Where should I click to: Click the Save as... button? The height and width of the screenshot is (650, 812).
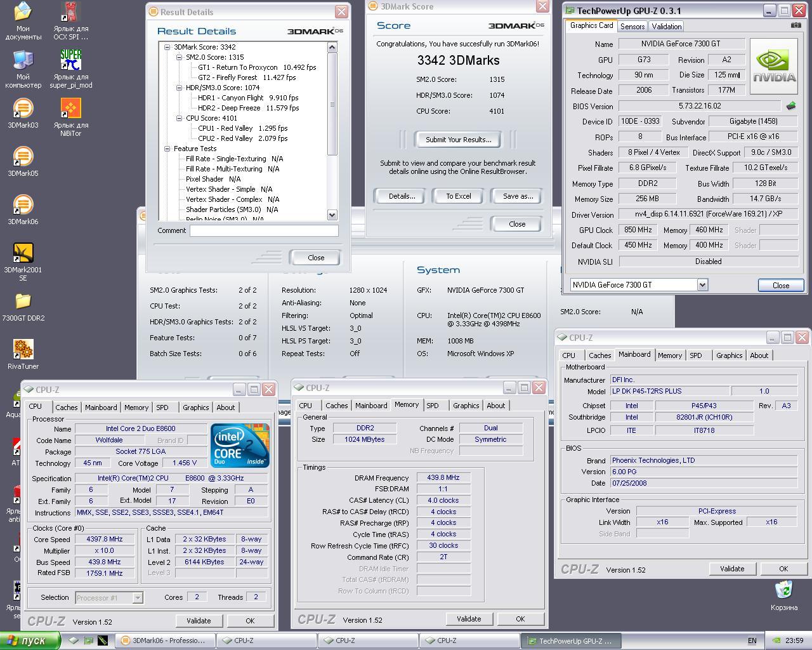click(518, 196)
